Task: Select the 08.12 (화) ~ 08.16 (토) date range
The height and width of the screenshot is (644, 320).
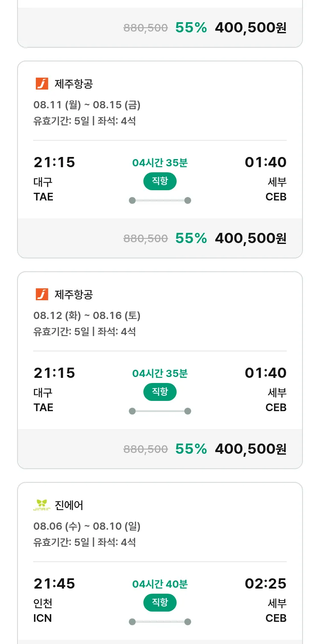Action: (87, 316)
